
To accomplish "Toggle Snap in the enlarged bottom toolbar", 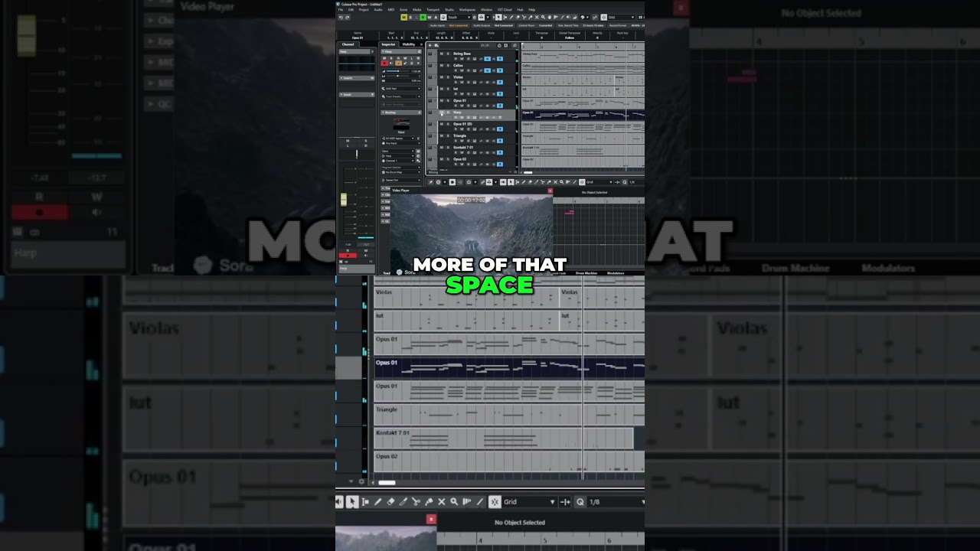I will pyautogui.click(x=495, y=502).
